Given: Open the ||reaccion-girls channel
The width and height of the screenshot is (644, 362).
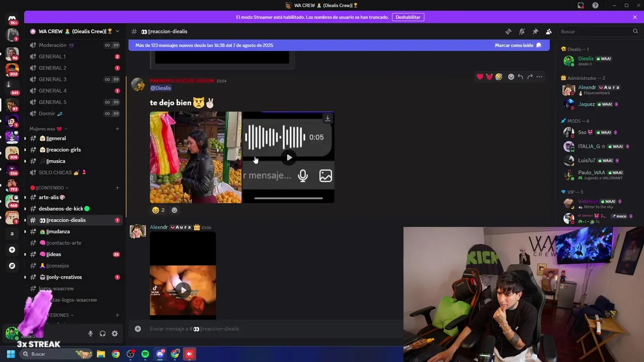Looking at the screenshot, I should (75, 150).
